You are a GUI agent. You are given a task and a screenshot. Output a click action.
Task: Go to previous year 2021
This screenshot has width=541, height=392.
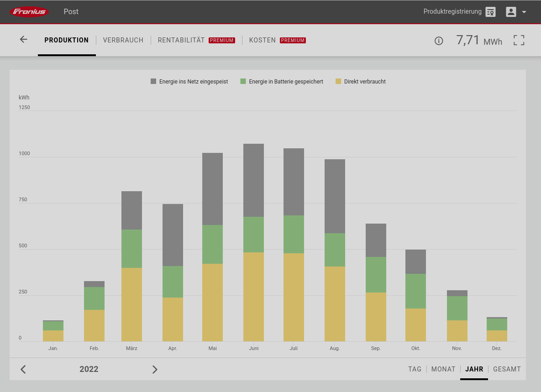[23, 369]
